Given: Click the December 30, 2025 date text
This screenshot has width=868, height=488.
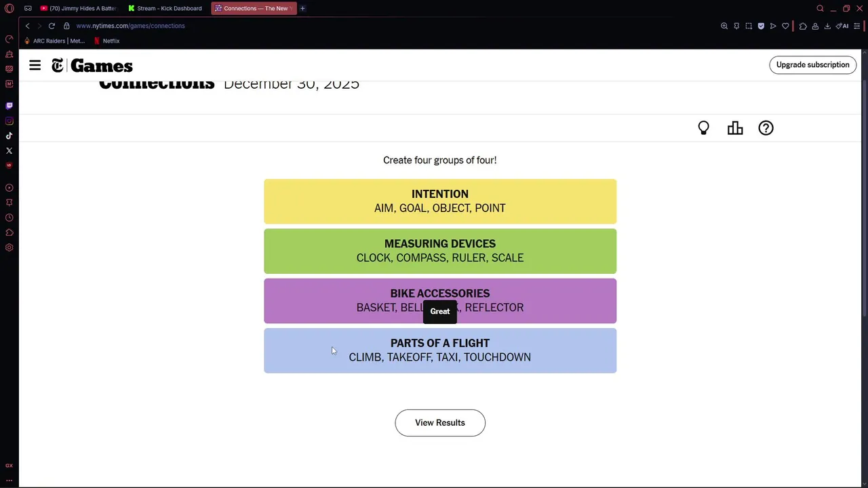Looking at the screenshot, I should (292, 84).
